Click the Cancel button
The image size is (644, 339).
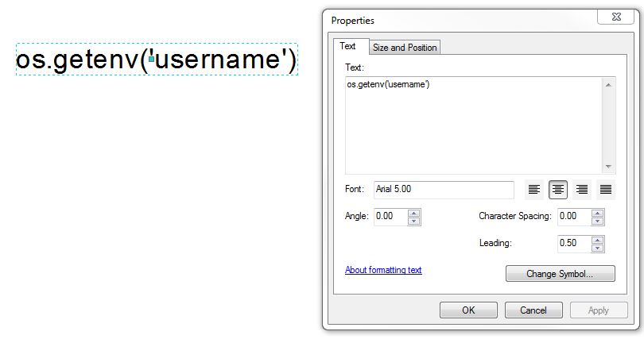pyautogui.click(x=534, y=310)
